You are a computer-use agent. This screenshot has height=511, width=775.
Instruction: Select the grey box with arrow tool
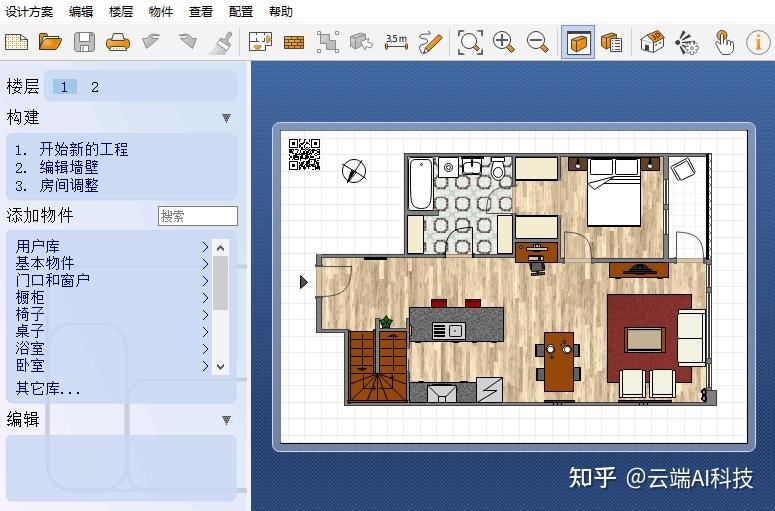(361, 42)
